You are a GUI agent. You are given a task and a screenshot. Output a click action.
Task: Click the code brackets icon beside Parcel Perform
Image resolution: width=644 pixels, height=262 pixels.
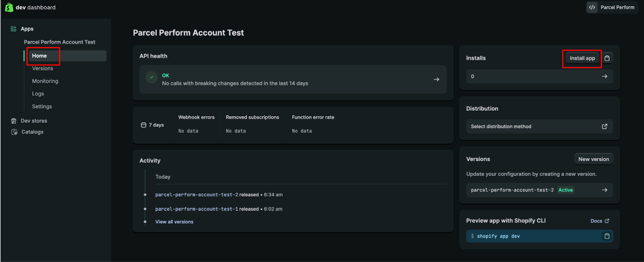coord(592,7)
